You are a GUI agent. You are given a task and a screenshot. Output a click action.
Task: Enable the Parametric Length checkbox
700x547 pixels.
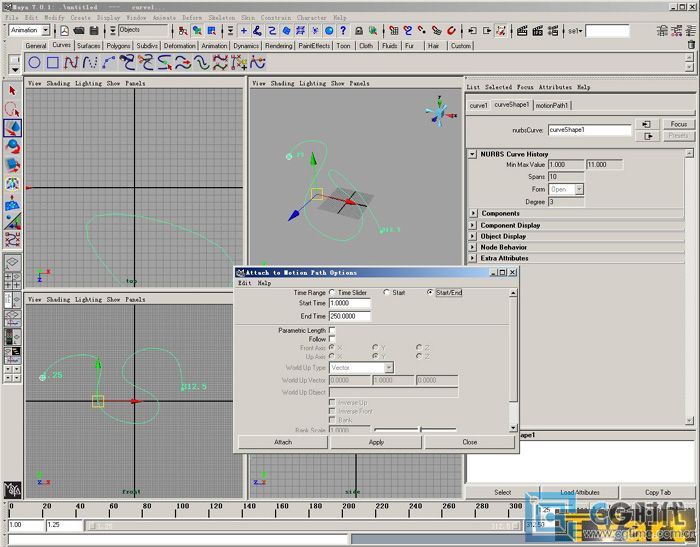[x=332, y=330]
